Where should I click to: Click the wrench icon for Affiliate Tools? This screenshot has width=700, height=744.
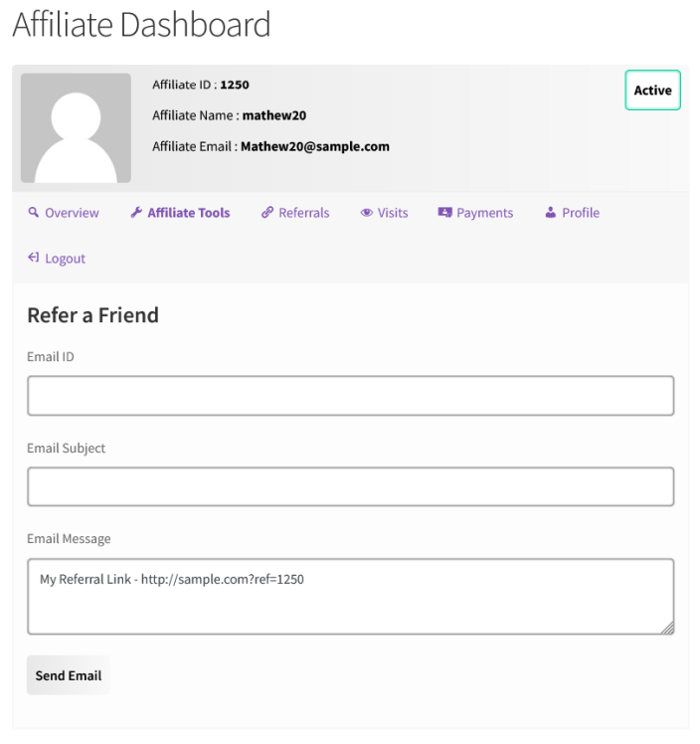pos(136,213)
